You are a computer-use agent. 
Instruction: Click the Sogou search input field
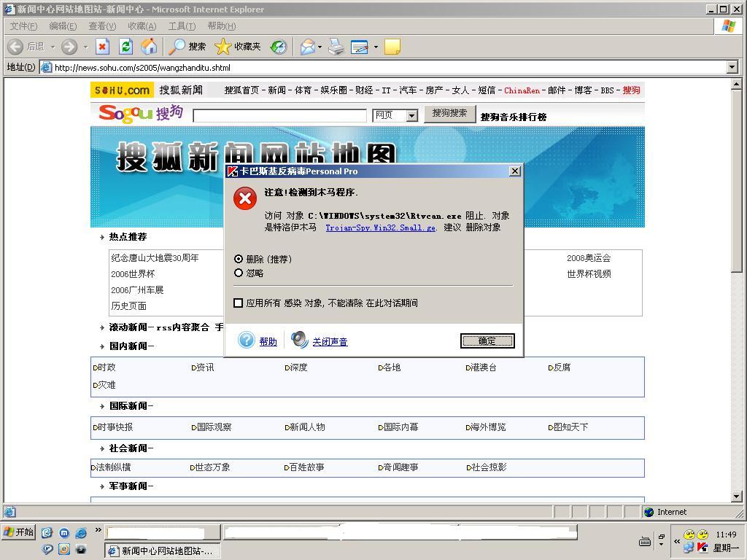(279, 116)
